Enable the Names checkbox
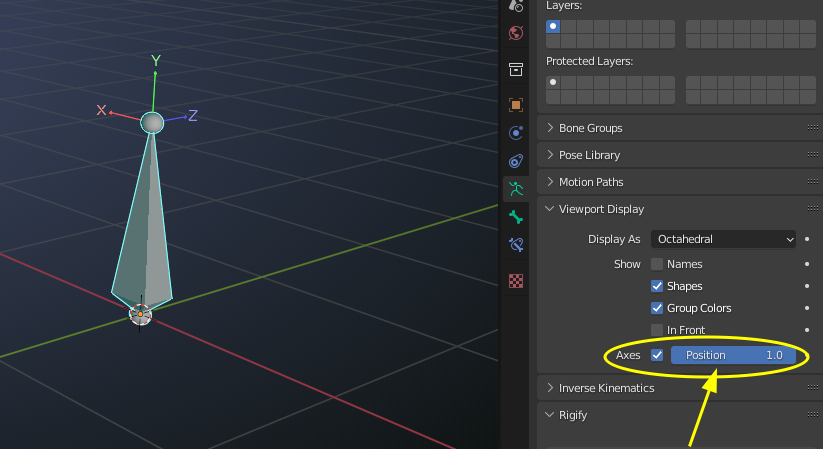 pyautogui.click(x=657, y=264)
